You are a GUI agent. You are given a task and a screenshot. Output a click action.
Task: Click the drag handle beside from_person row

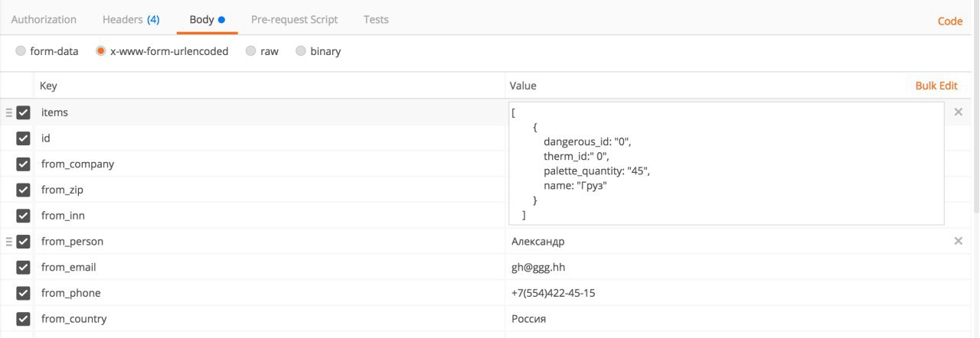point(8,242)
